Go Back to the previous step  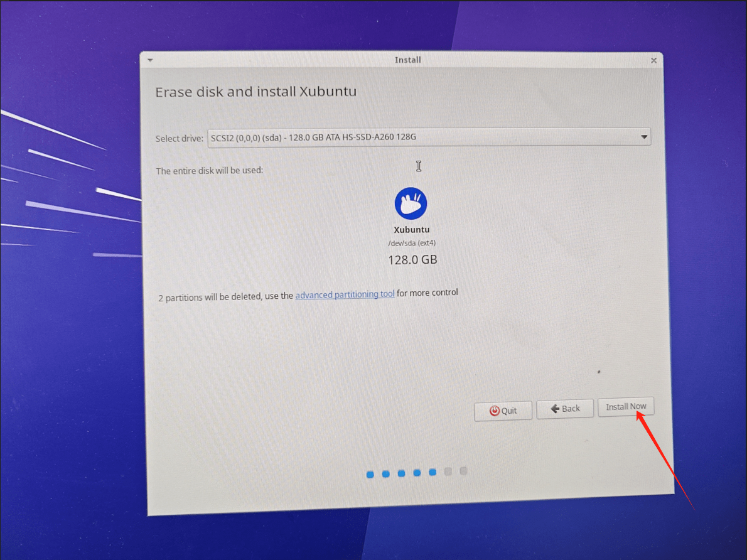tap(565, 409)
